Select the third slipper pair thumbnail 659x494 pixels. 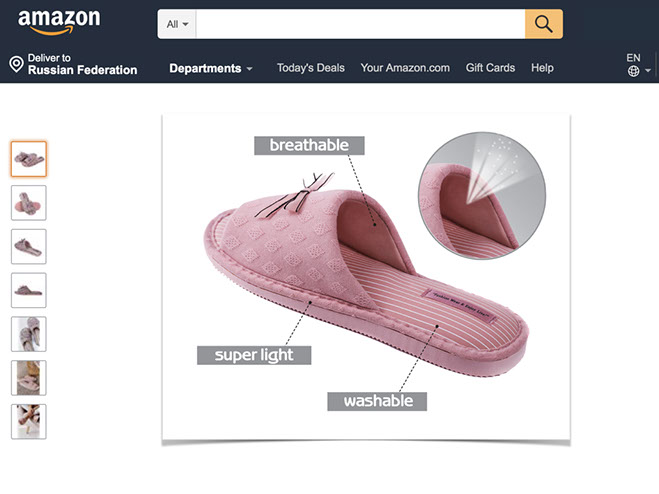[29, 246]
